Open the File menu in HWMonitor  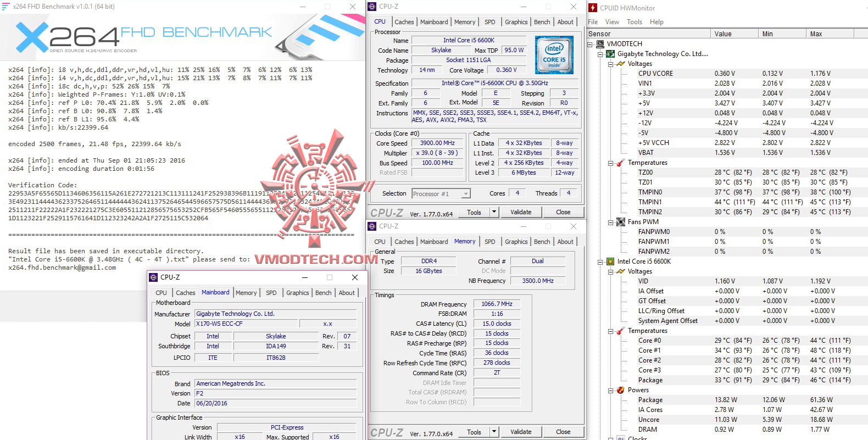pos(593,22)
